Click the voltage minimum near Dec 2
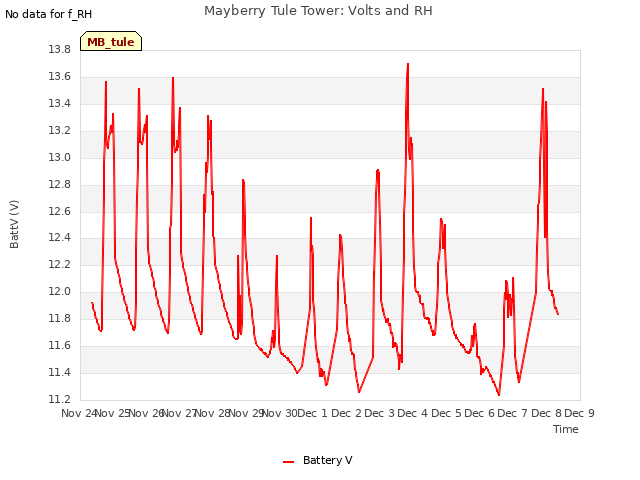The width and height of the screenshot is (640, 480). point(359,392)
